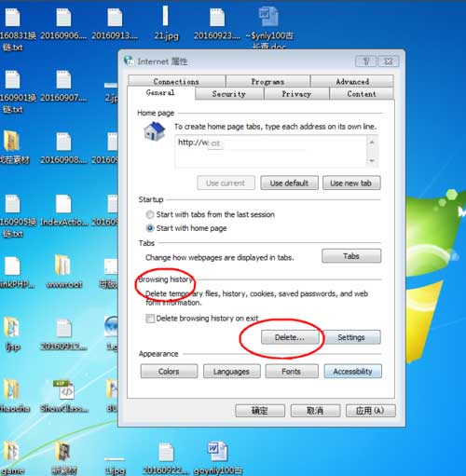Image resolution: width=466 pixels, height=476 pixels.
Task: Open the Privacy tab
Action: click(296, 94)
